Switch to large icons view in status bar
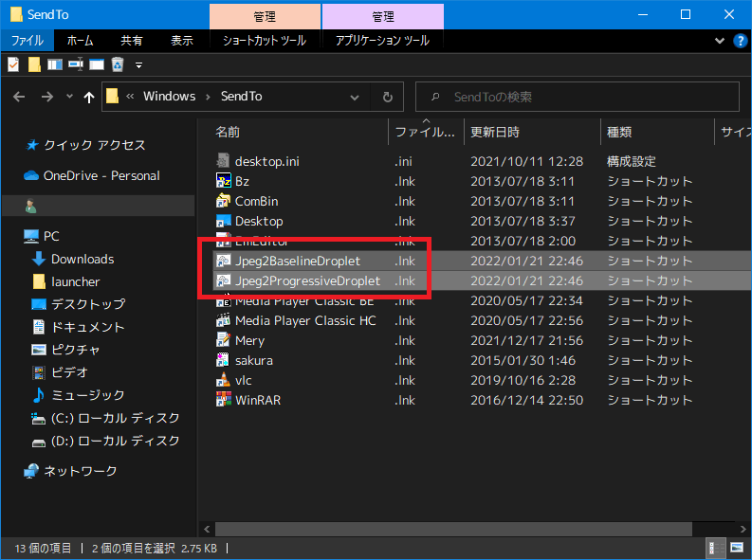The image size is (752, 560). pyautogui.click(x=737, y=548)
